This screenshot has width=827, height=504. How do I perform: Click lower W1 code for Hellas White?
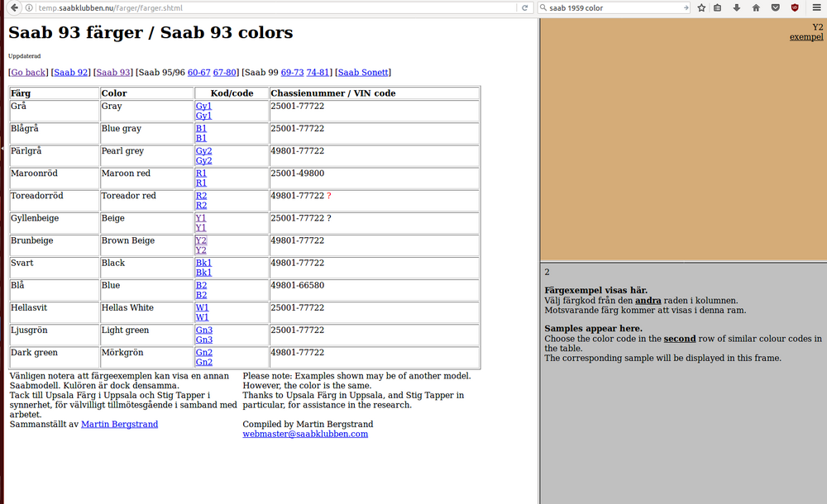[x=202, y=317]
